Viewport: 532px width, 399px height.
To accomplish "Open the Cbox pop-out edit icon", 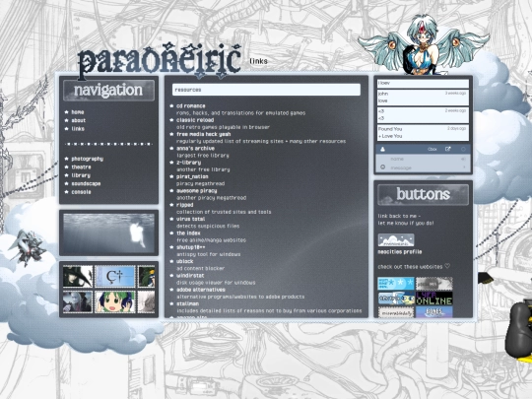I will pyautogui.click(x=448, y=149).
